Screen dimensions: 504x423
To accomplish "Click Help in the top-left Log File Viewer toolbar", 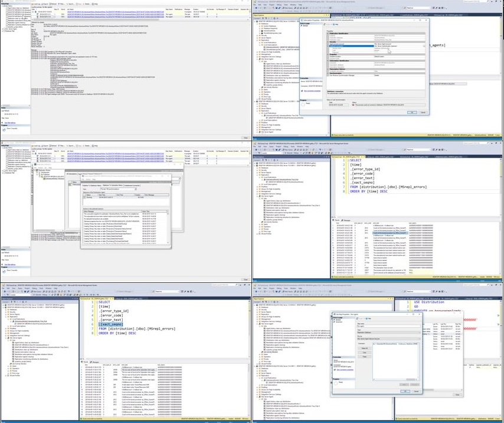I will click(95, 4).
